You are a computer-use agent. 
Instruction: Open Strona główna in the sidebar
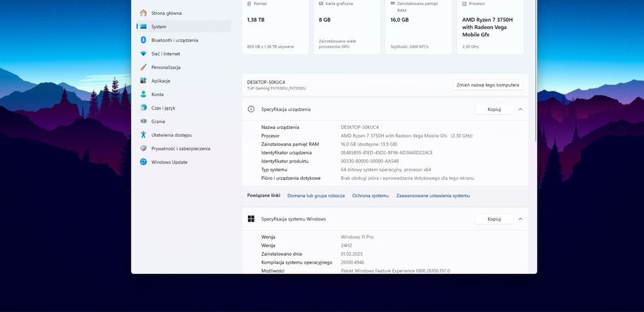click(184, 13)
